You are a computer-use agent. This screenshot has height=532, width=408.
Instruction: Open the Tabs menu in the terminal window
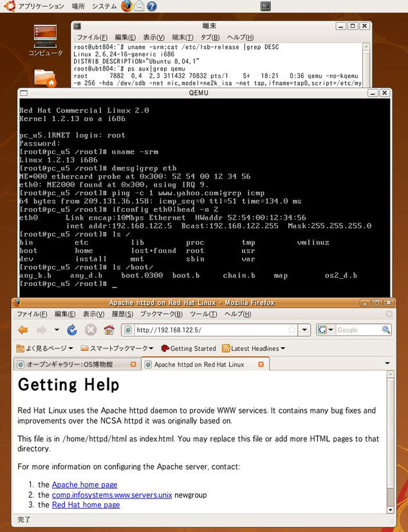pos(210,37)
